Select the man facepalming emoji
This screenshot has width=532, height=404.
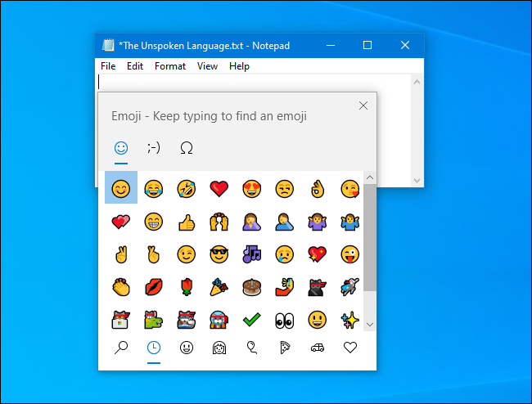(284, 222)
